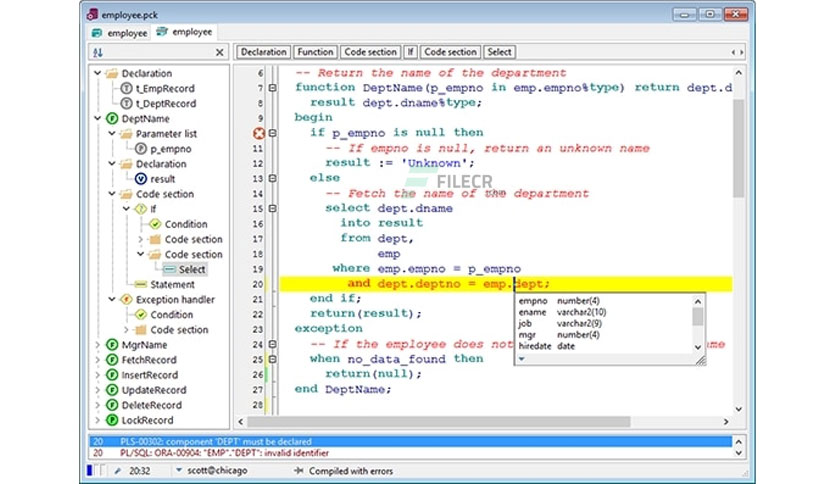Click the editor scroll down arrow

click(738, 409)
